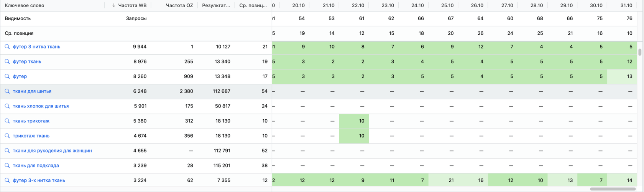
Task: Click green position cell for ткань трикотаж 22.10
Action: tap(354, 121)
